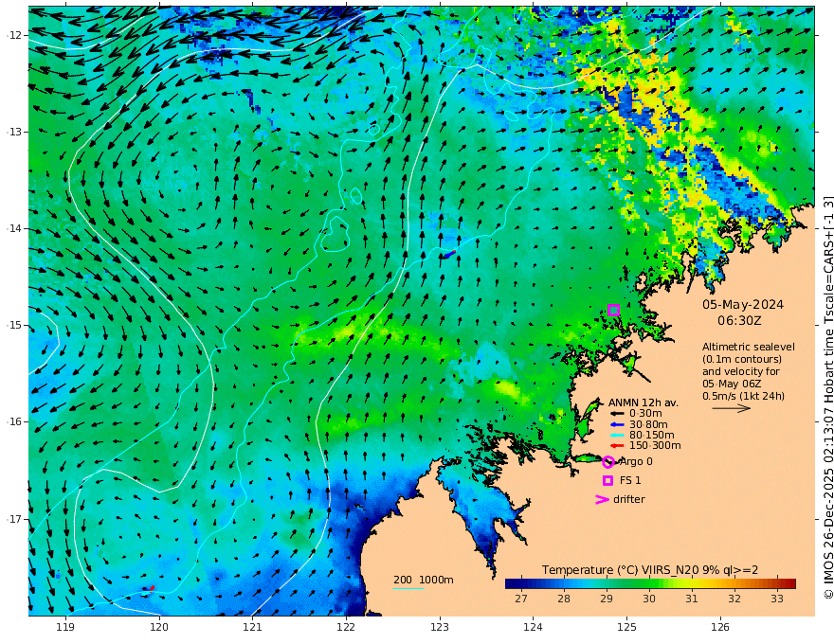Click the 'Argo 0' legend label
Screen dimensions: 834x644
coord(636,462)
